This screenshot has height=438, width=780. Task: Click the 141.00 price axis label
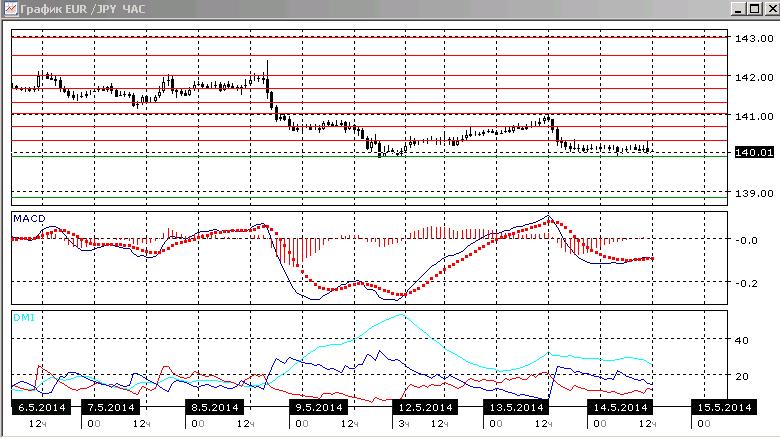pos(754,116)
